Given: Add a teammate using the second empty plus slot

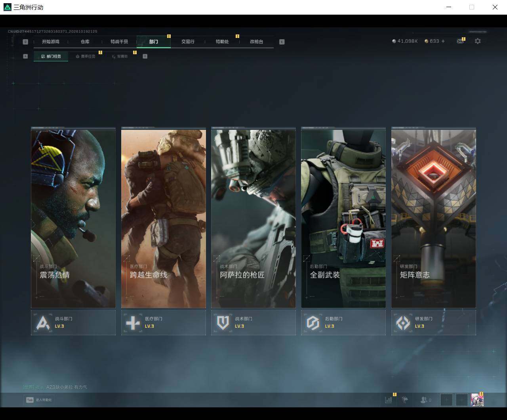Looking at the screenshot, I should coord(462,400).
